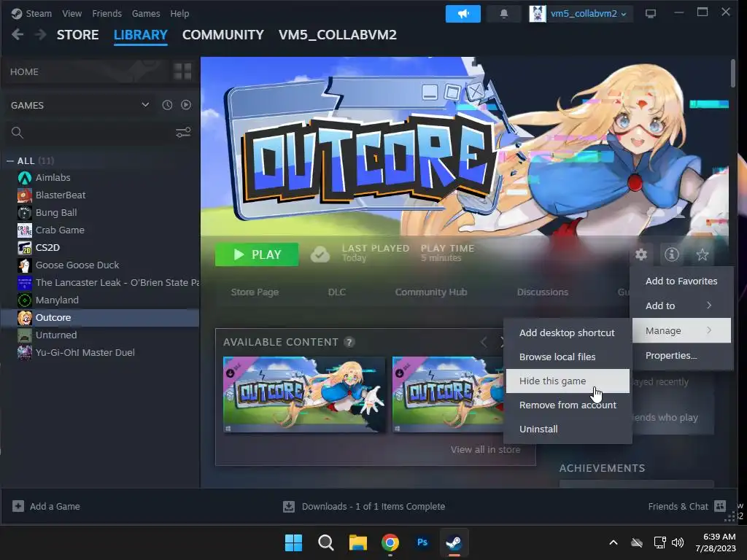
Task: Open the Steam taskbar icon
Action: [454, 542]
